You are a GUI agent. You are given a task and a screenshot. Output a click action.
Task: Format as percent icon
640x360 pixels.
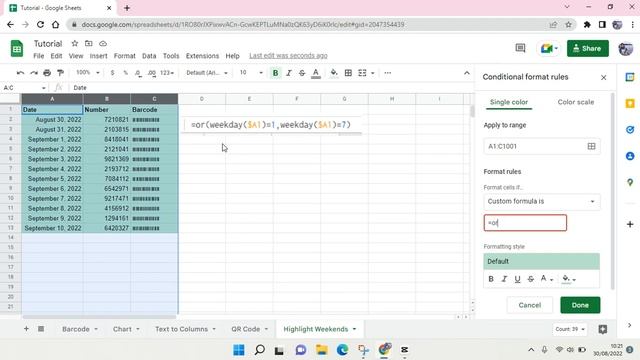click(x=125, y=73)
